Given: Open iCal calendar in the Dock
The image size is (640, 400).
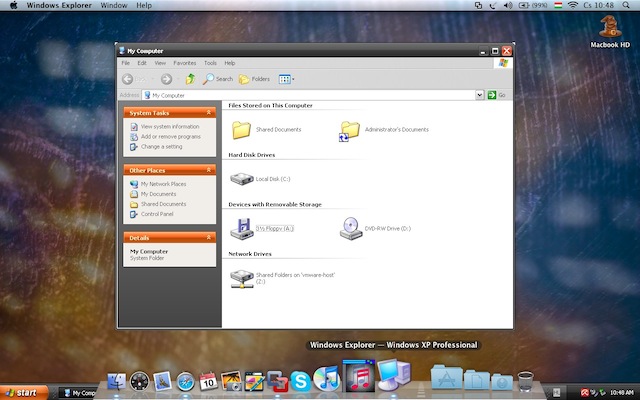Looking at the screenshot, I should point(208,381).
